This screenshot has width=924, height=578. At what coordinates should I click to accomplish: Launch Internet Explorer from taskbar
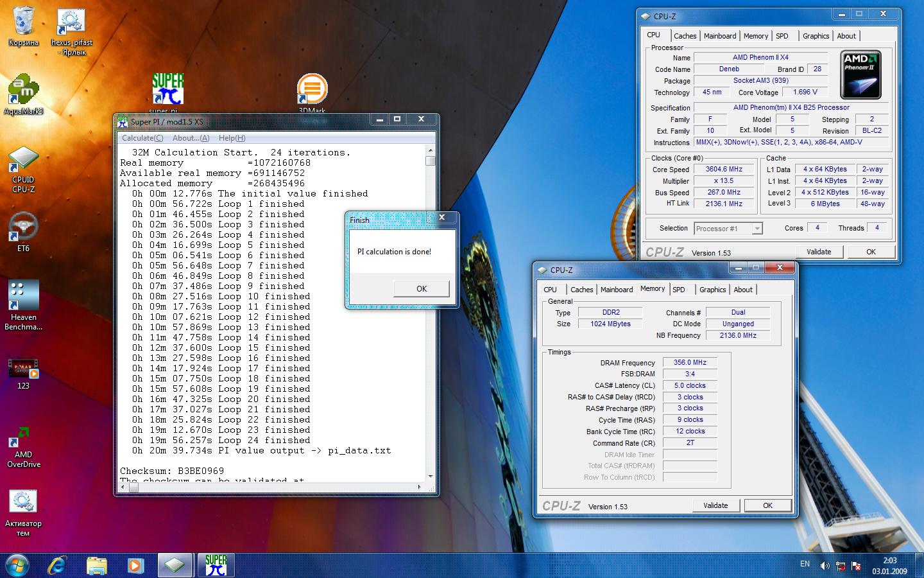tap(58, 565)
